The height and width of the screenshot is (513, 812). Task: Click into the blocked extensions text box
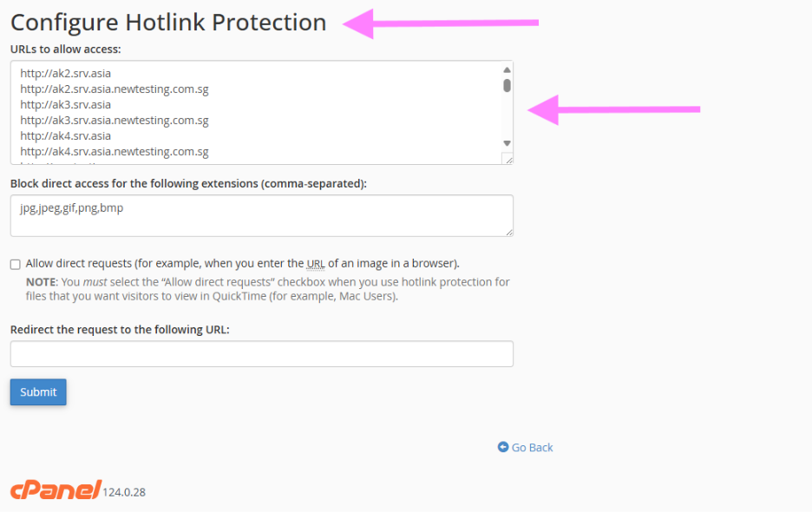261,215
